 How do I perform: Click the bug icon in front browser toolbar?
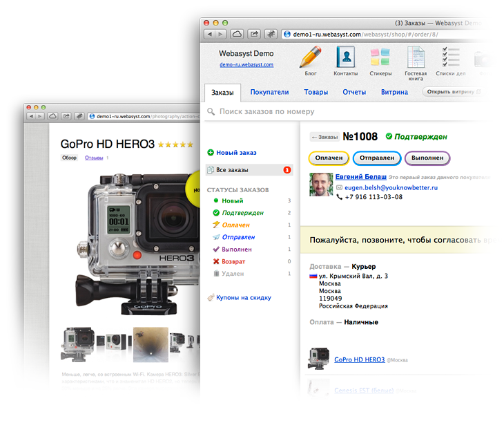271,34
